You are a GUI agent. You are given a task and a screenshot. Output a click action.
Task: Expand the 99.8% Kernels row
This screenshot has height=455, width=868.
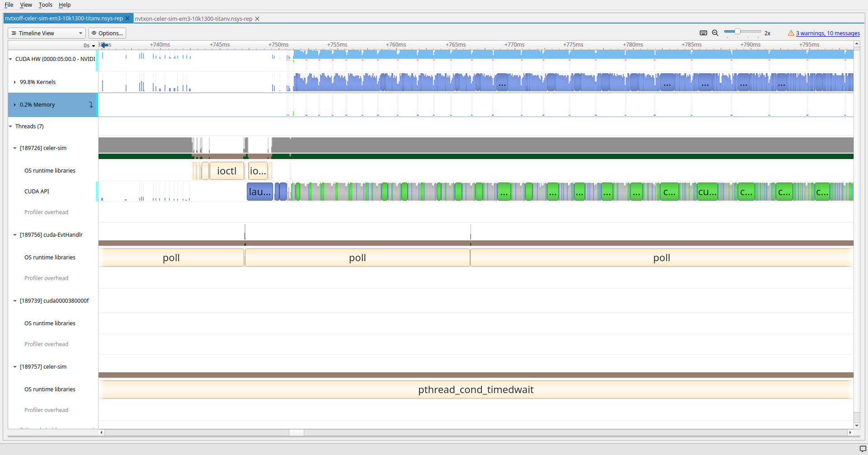point(15,82)
